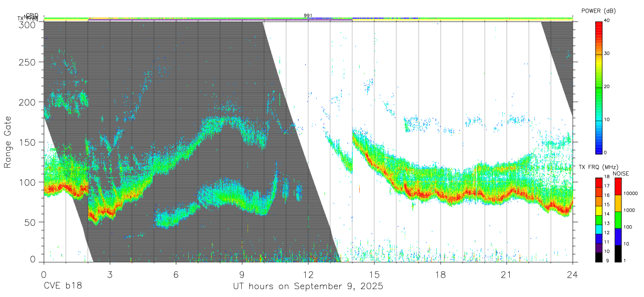Click the 12 label on the TX FRQ legend
The image size is (644, 297).
point(607,233)
